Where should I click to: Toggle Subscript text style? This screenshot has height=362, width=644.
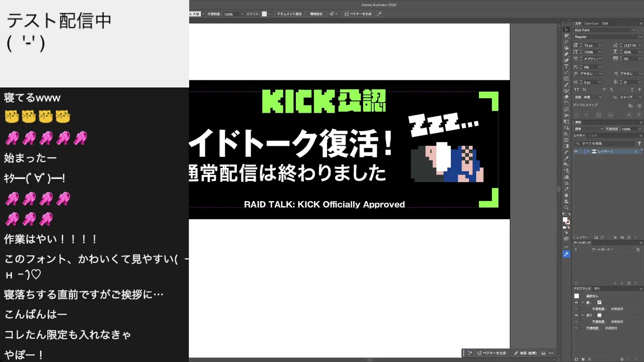[612, 89]
